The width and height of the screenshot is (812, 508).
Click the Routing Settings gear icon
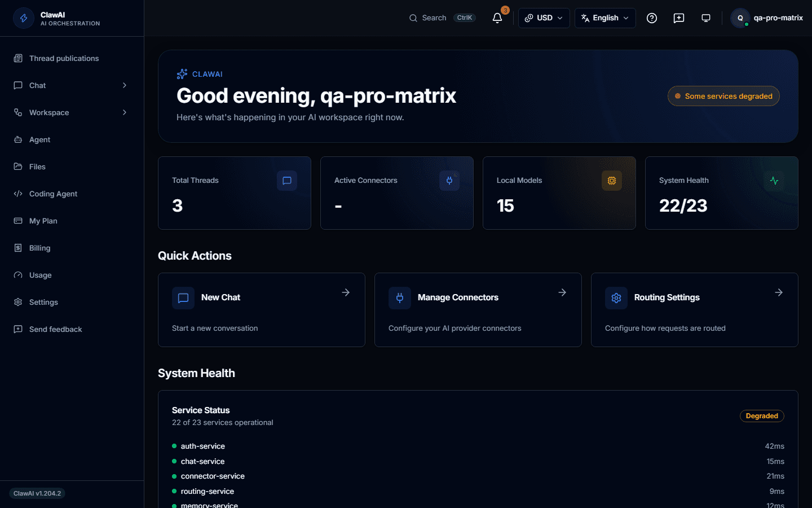pyautogui.click(x=616, y=298)
